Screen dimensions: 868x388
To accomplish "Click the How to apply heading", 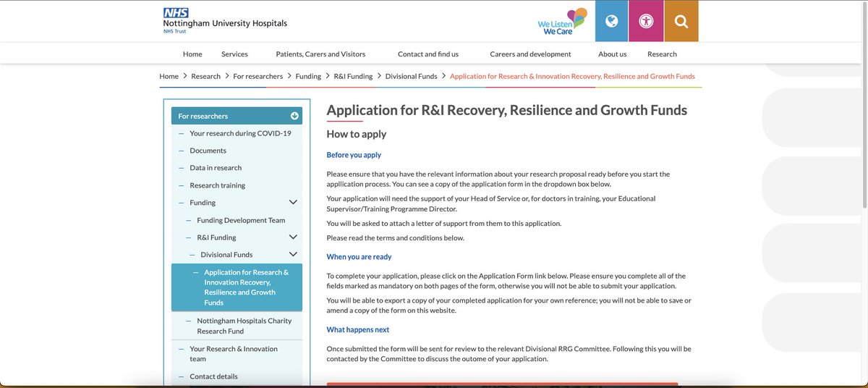I will pos(357,134).
